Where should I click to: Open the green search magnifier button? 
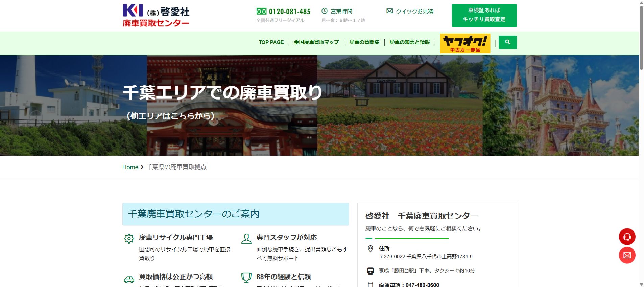pos(507,42)
